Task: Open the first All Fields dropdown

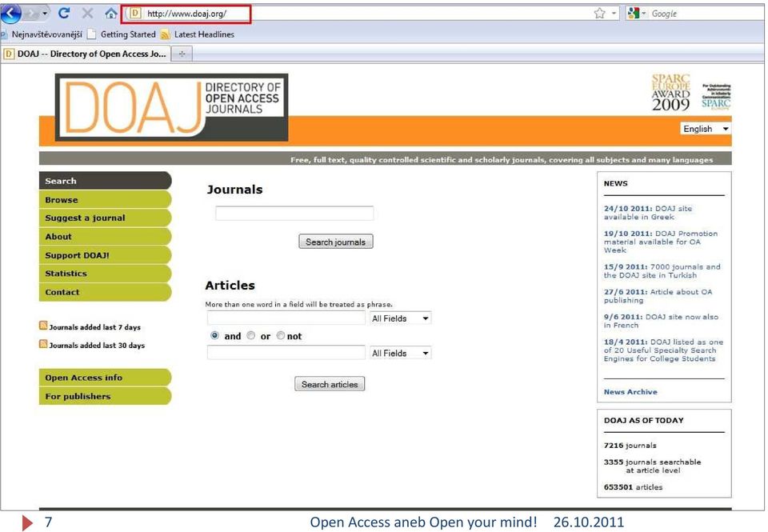Action: [x=400, y=318]
